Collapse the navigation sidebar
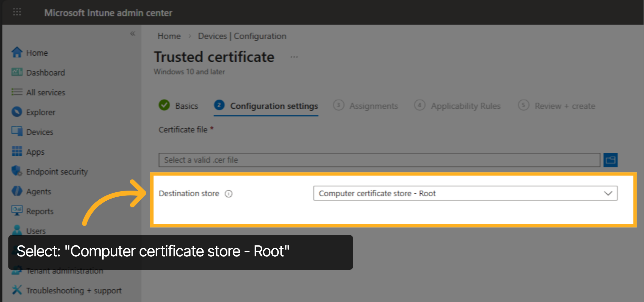Image resolution: width=644 pixels, height=302 pixels. 132,34
